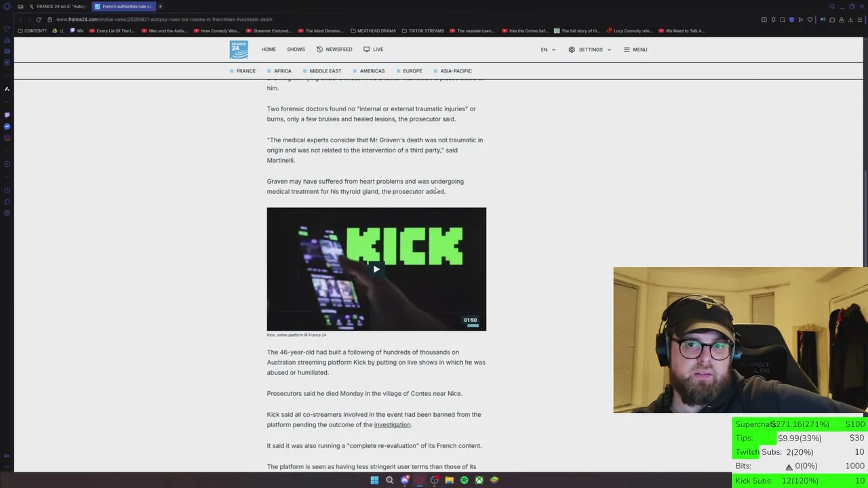Open the MV bookmark
This screenshot has width=868, height=488.
point(77,30)
